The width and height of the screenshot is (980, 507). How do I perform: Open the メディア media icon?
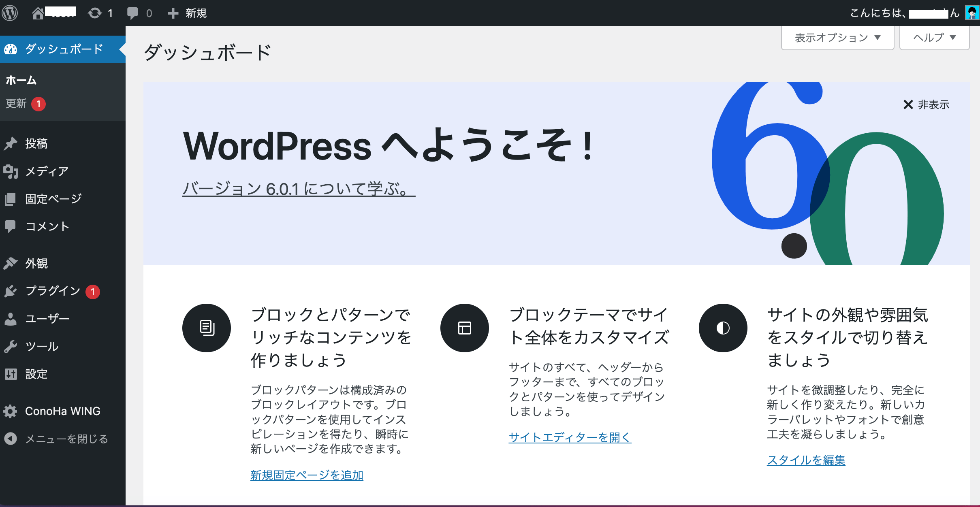[x=11, y=171]
